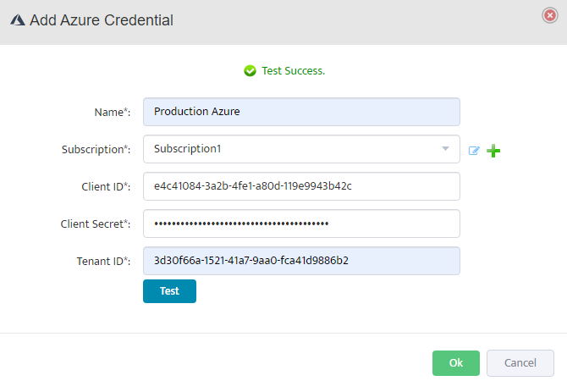567x392 pixels.
Task: Confirm the credential with Ok
Action: click(455, 363)
